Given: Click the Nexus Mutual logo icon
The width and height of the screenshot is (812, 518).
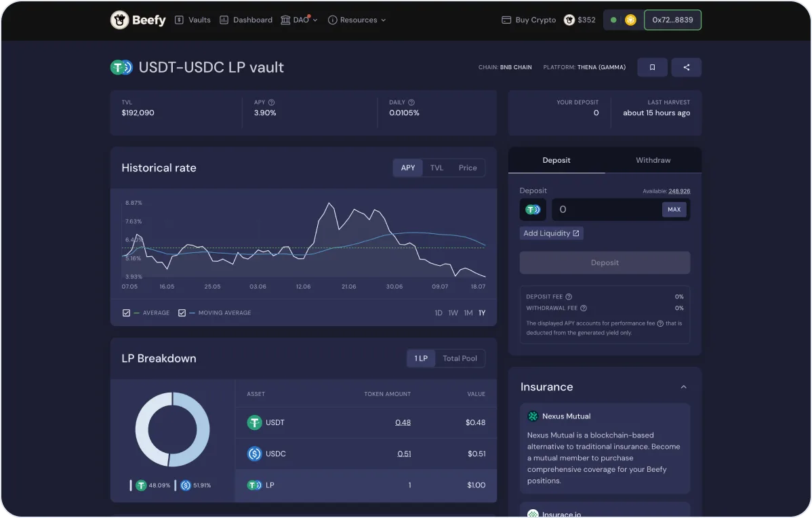Looking at the screenshot, I should tap(533, 416).
